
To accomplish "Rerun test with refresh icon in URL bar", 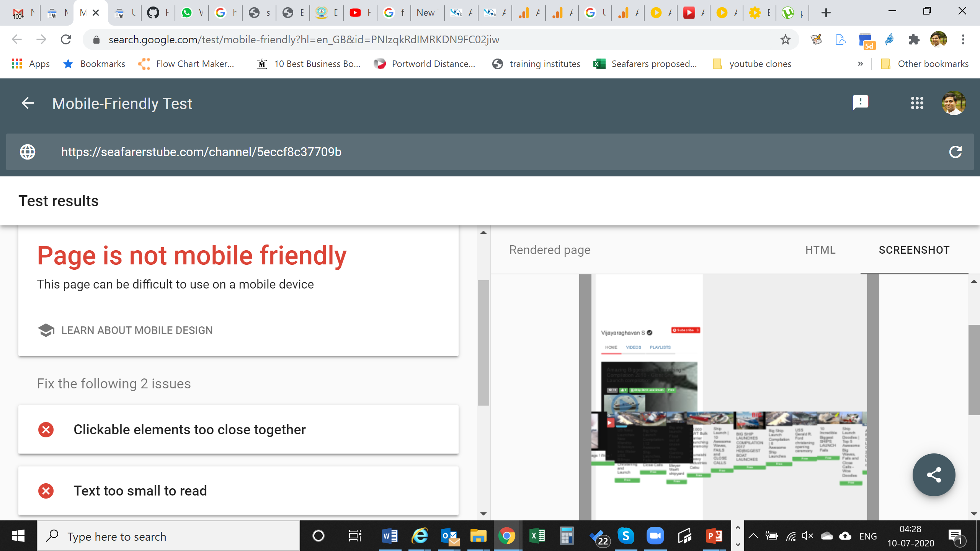I will pos(955,152).
